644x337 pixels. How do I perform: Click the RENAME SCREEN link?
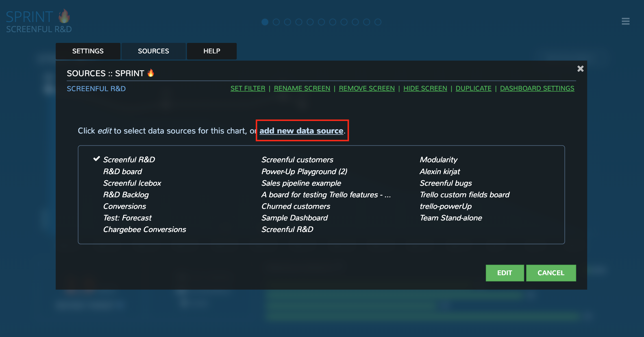pos(302,88)
